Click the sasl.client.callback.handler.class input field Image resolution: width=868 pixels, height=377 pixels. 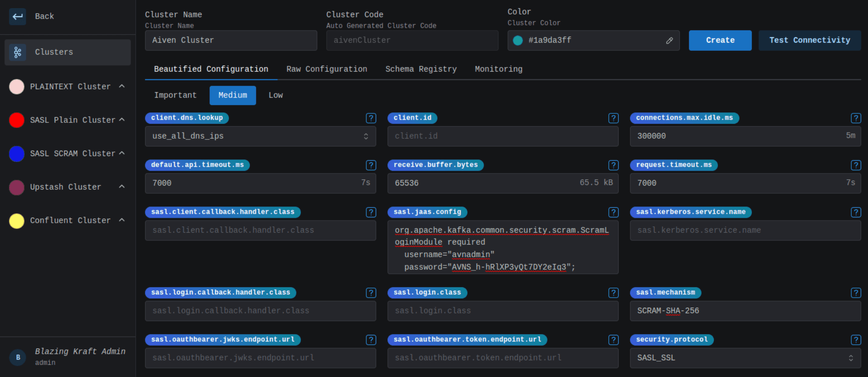tap(261, 230)
